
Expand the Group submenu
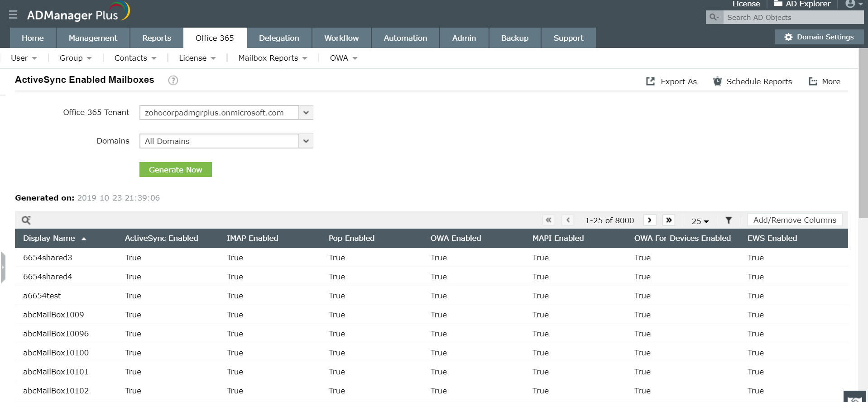tap(76, 58)
